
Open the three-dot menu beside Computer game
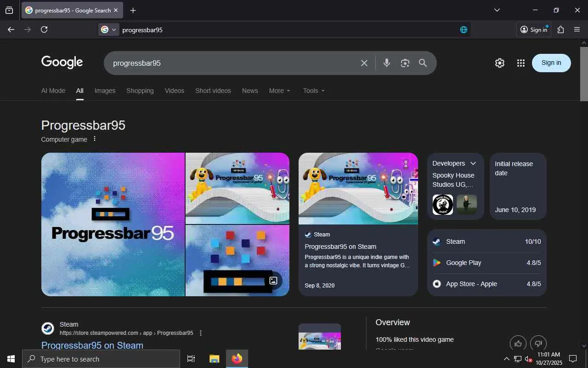(x=95, y=139)
